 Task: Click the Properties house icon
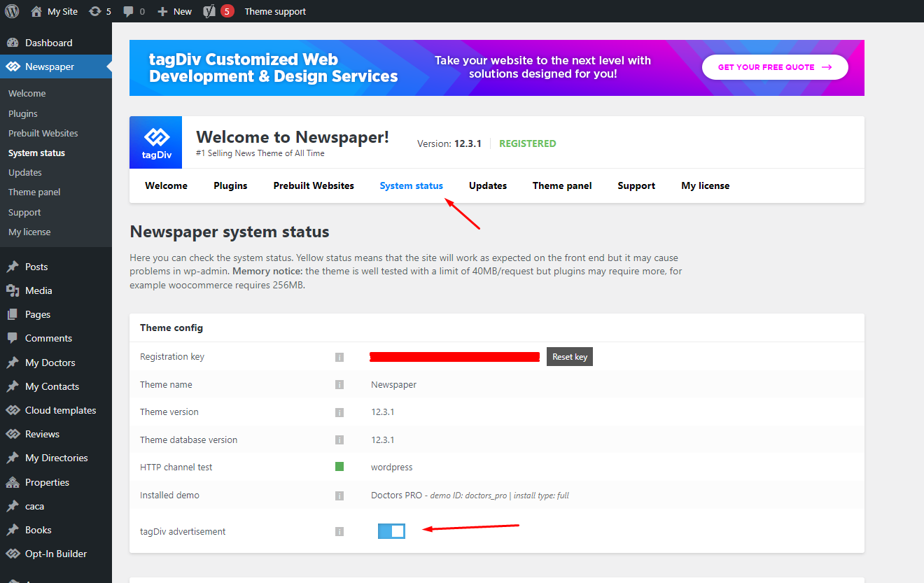(13, 482)
